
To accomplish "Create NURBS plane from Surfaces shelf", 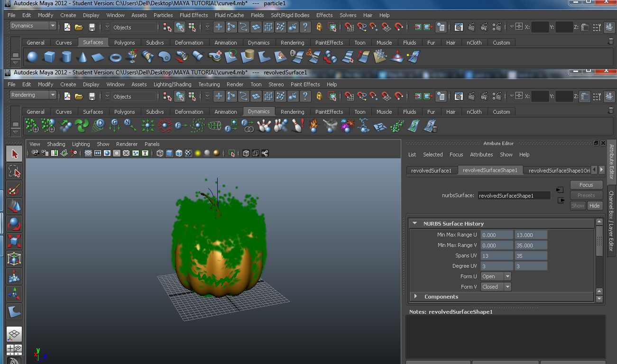I will (99, 57).
